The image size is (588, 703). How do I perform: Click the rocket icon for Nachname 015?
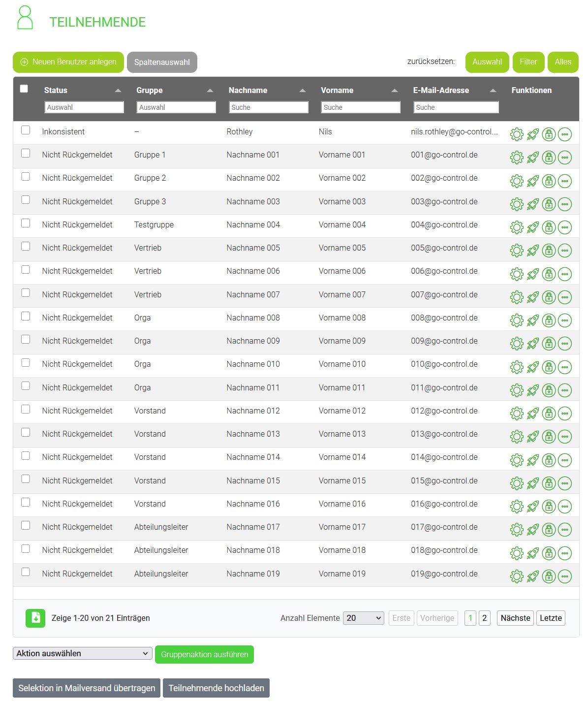point(532,483)
